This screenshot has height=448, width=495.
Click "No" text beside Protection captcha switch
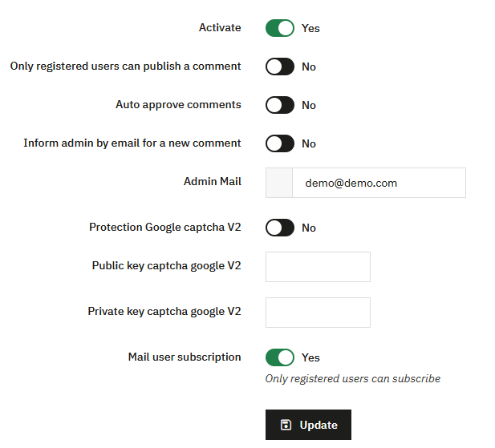click(309, 228)
